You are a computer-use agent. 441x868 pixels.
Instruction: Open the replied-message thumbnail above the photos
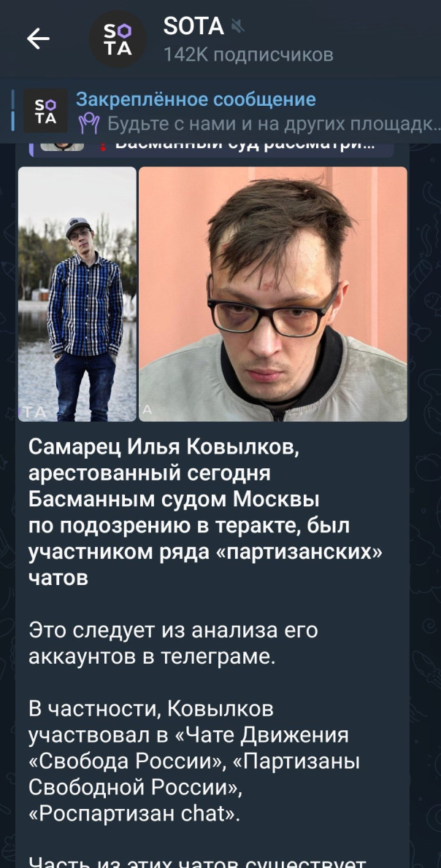pyautogui.click(x=62, y=146)
